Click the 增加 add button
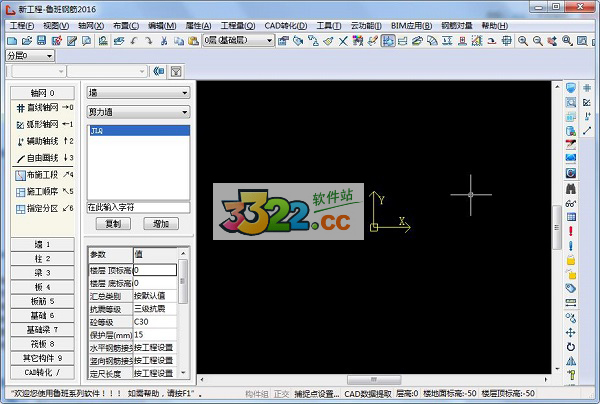The image size is (600, 404). point(162,224)
